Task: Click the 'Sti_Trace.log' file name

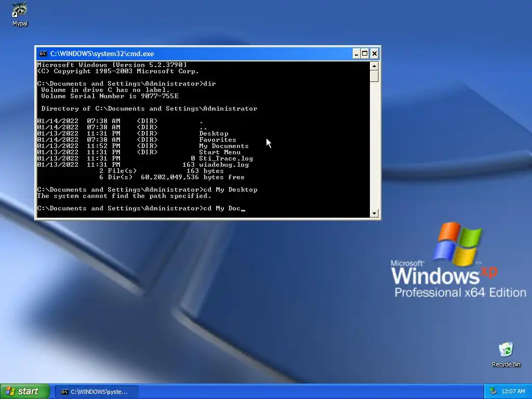Action: tap(226, 158)
